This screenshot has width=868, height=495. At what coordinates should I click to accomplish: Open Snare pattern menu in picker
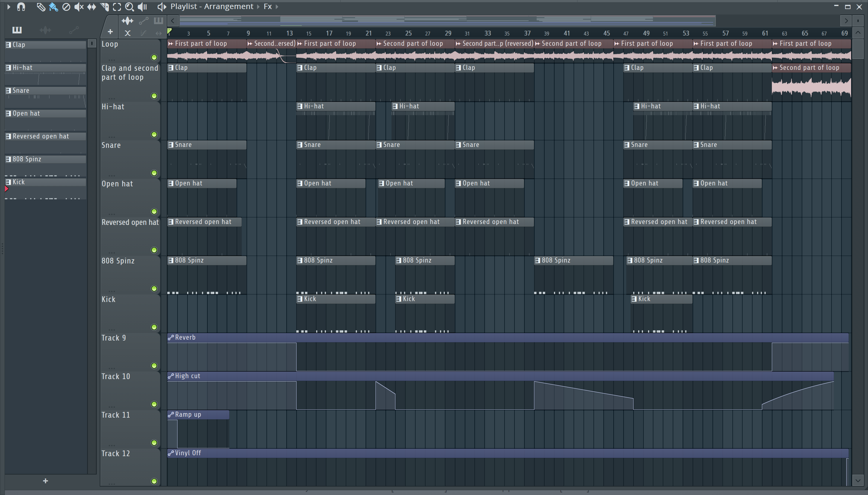click(x=8, y=90)
